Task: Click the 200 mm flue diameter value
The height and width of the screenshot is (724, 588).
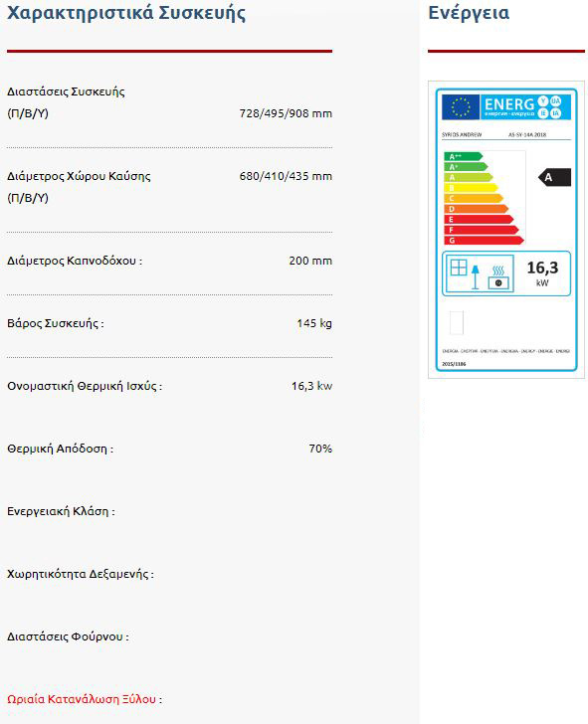Action: tap(310, 261)
